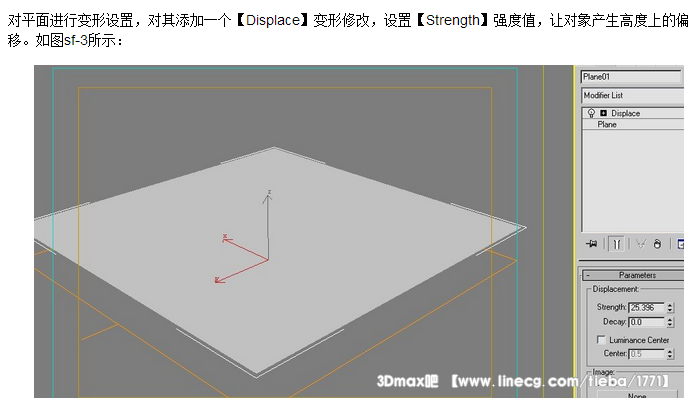Image resolution: width=698 pixels, height=398 pixels.
Task: Click Center spinner arrows
Action: click(x=670, y=353)
